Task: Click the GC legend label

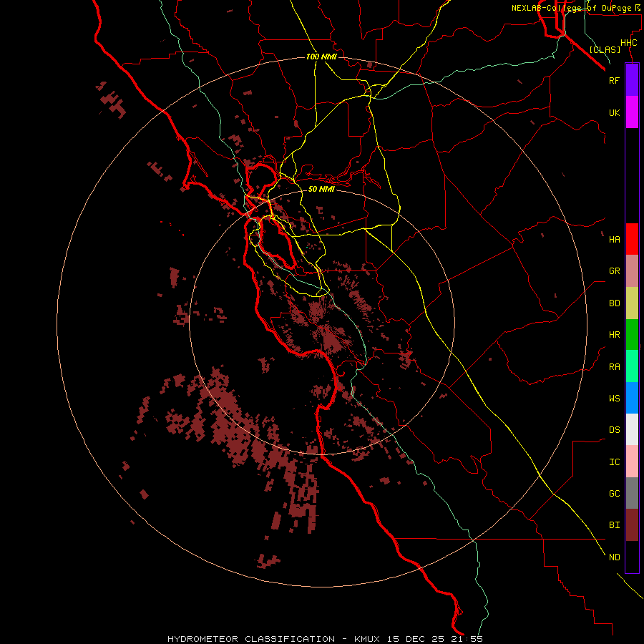Action: pos(615,494)
